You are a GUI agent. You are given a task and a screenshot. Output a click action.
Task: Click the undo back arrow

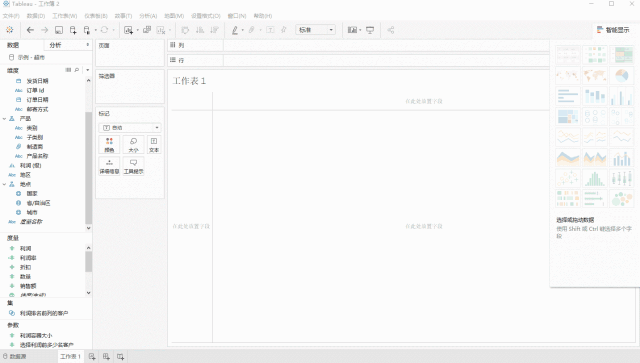[30, 30]
